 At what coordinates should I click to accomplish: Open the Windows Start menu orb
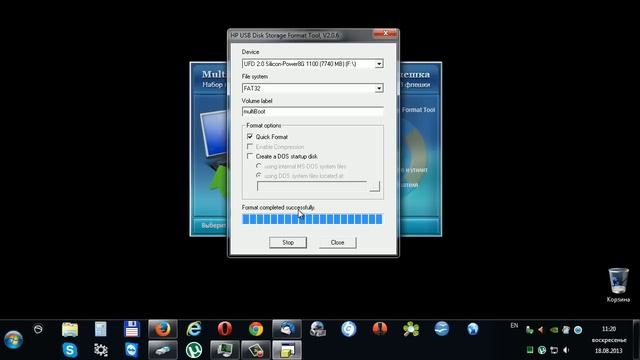pos(13,340)
